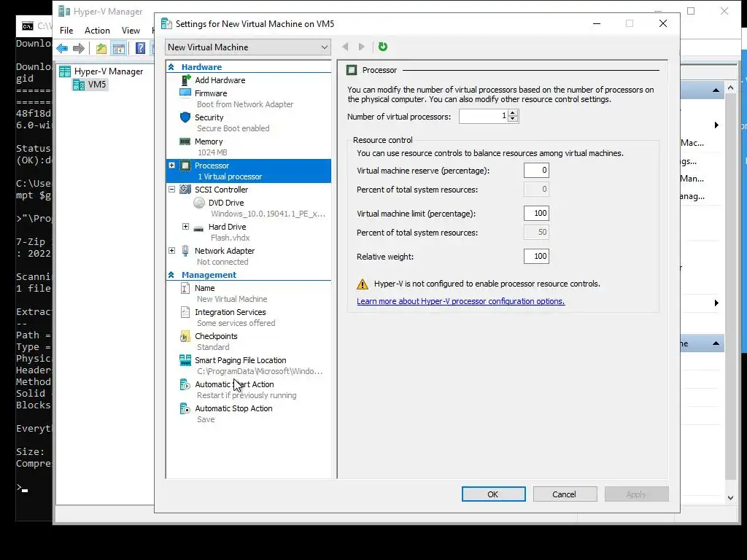This screenshot has width=747, height=560.
Task: Click the Cancel button
Action: [x=565, y=494]
